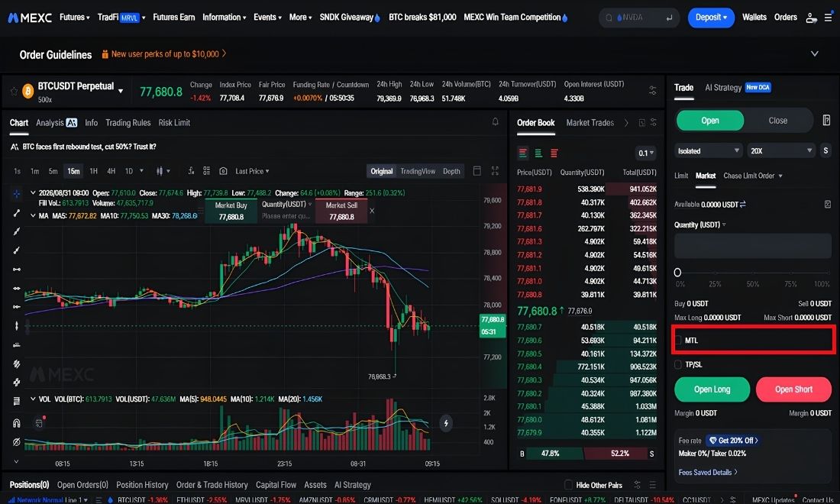Open the Position History tab
840x504 pixels.
coord(142,485)
